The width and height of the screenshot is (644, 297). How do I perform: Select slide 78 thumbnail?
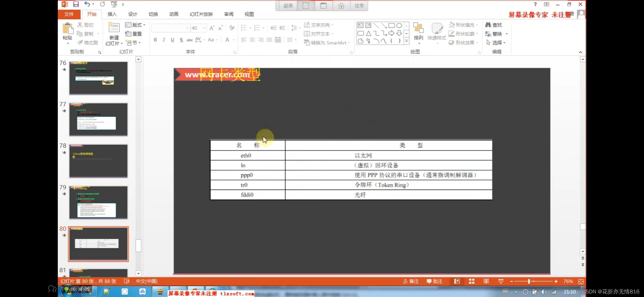click(x=98, y=161)
